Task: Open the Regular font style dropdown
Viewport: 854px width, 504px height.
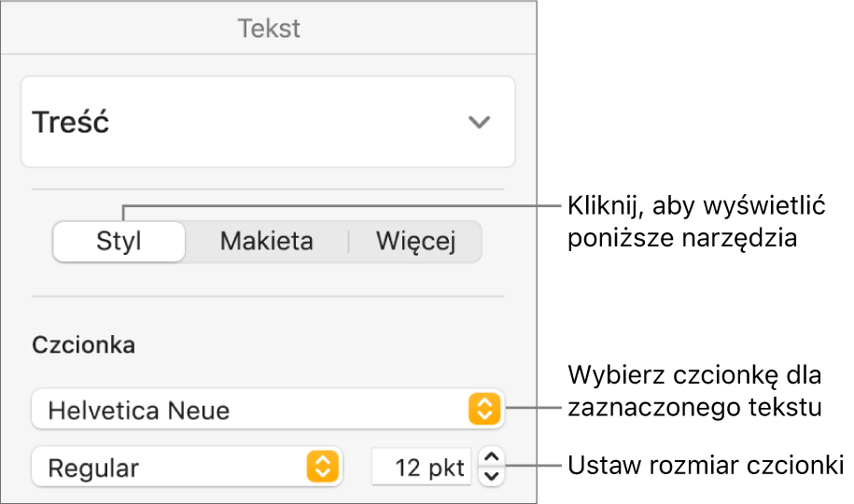Action: pos(187,467)
